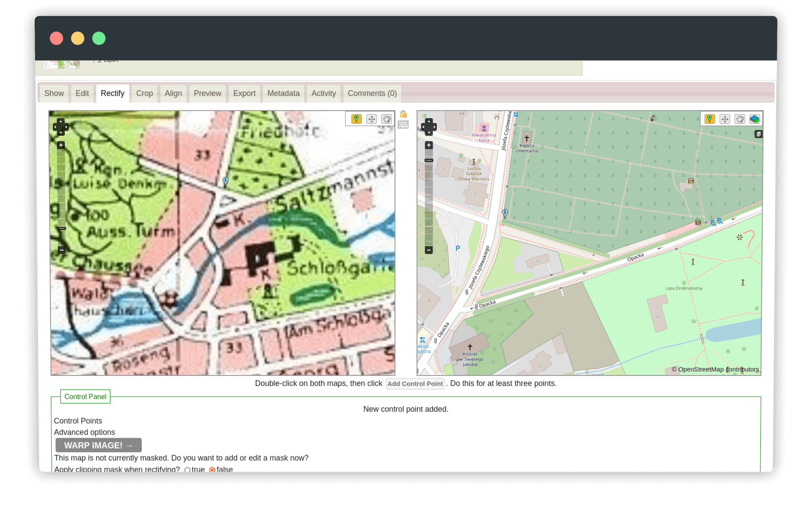Switch to the Align tab
The image size is (812, 508).
click(173, 93)
